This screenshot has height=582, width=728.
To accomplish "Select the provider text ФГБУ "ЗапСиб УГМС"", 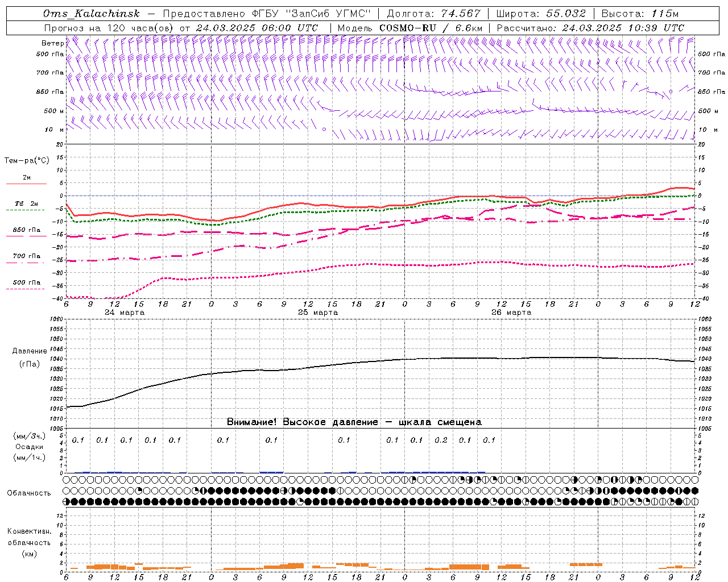I will click(312, 14).
